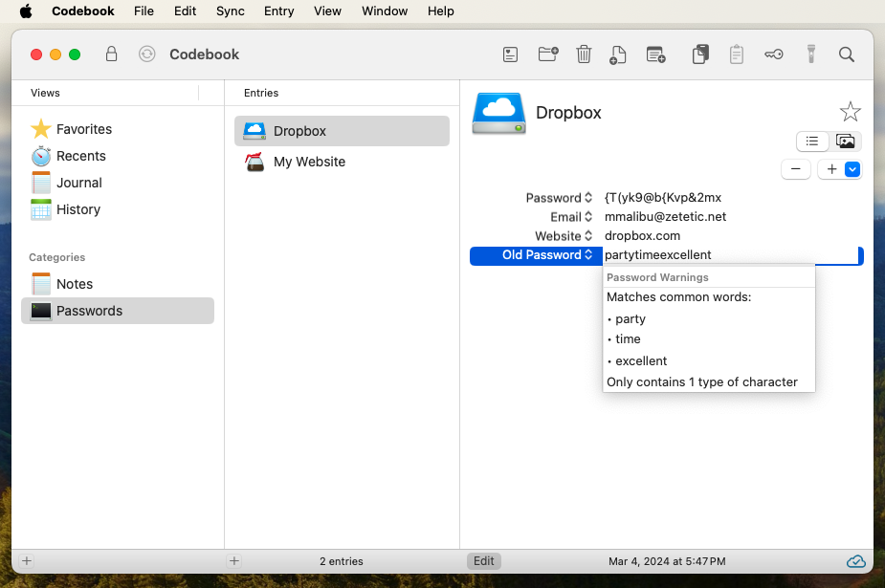Click the sync circular arrows icon
This screenshot has width=885, height=588.
tap(146, 54)
